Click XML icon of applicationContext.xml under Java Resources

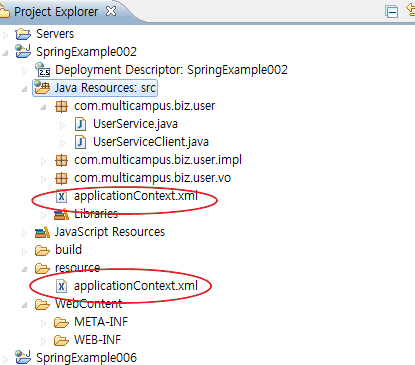pyautogui.click(x=61, y=196)
